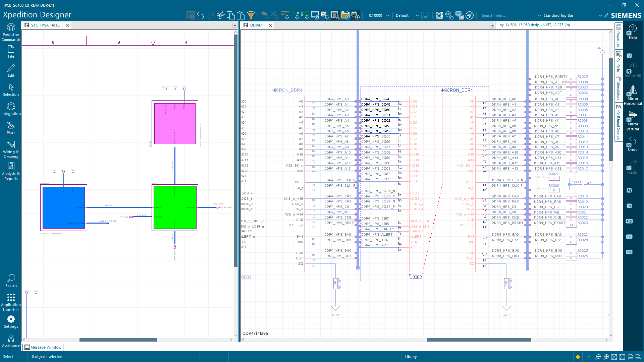The width and height of the screenshot is (644, 362).
Task: Toggle the Selection mode in sidebar
Action: click(x=11, y=90)
